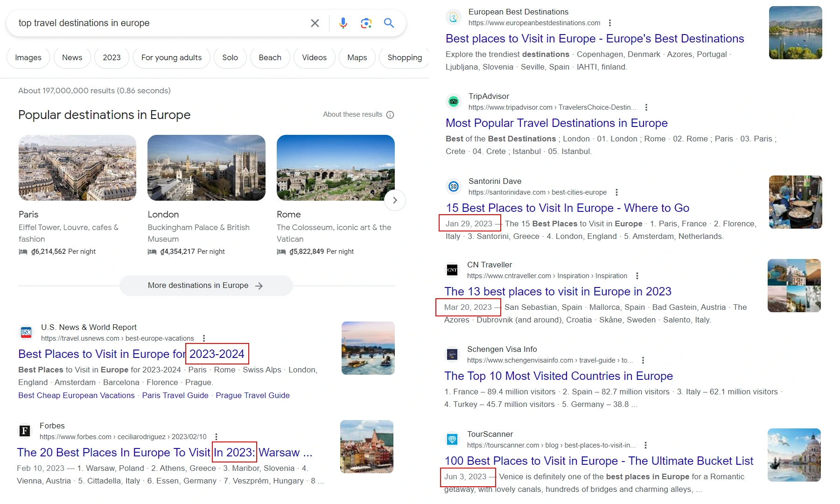Click the TripAdvisor owl favicon

[454, 101]
